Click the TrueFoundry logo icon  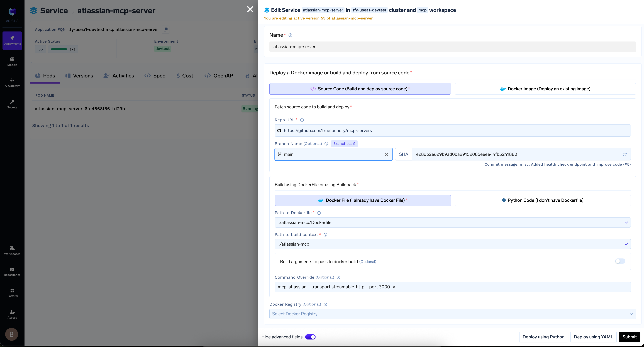click(x=12, y=11)
